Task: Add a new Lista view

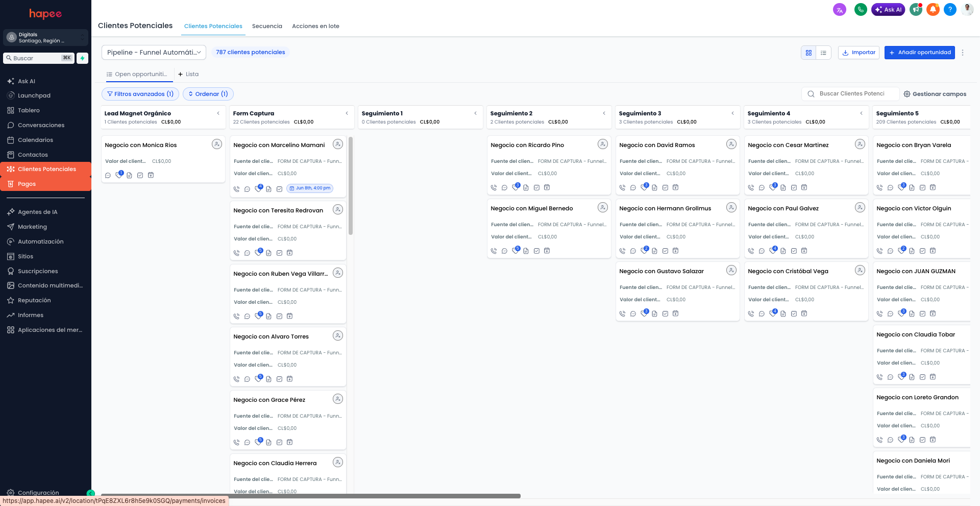Action: coord(188,74)
